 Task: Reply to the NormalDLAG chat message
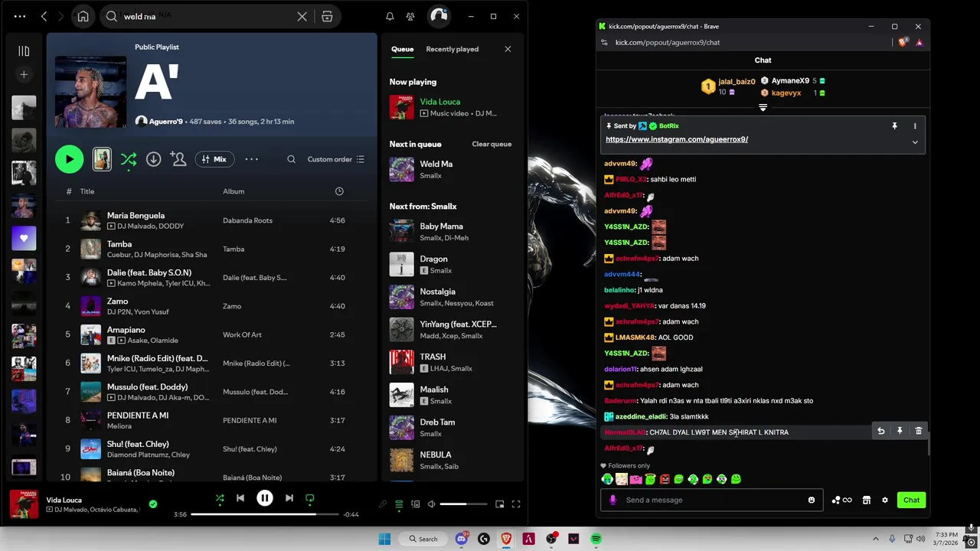[x=880, y=432]
